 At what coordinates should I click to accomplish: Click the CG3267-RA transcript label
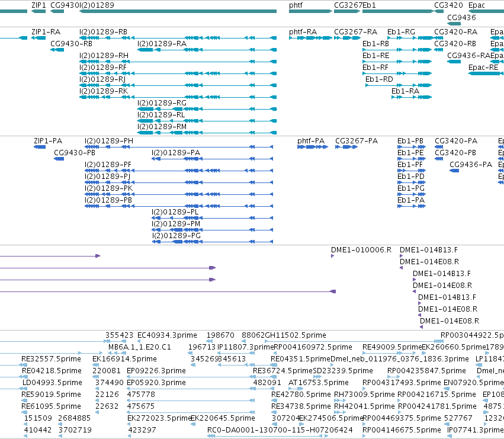click(355, 32)
